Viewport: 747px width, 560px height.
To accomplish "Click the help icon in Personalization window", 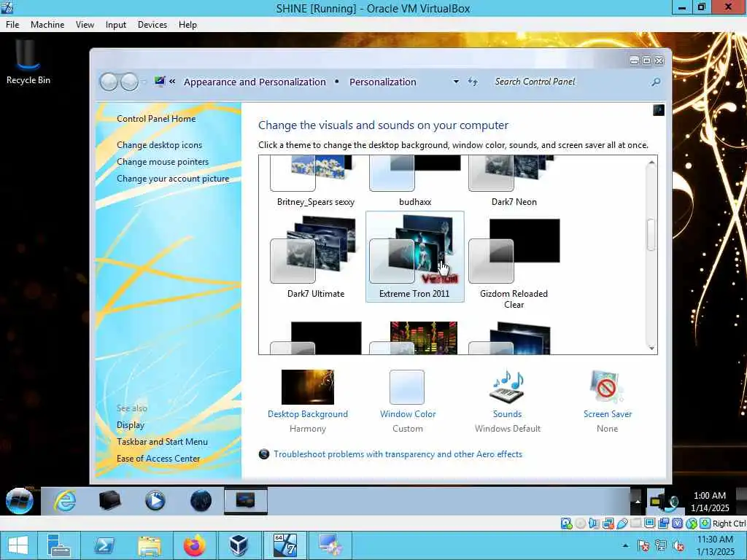I will [659, 110].
